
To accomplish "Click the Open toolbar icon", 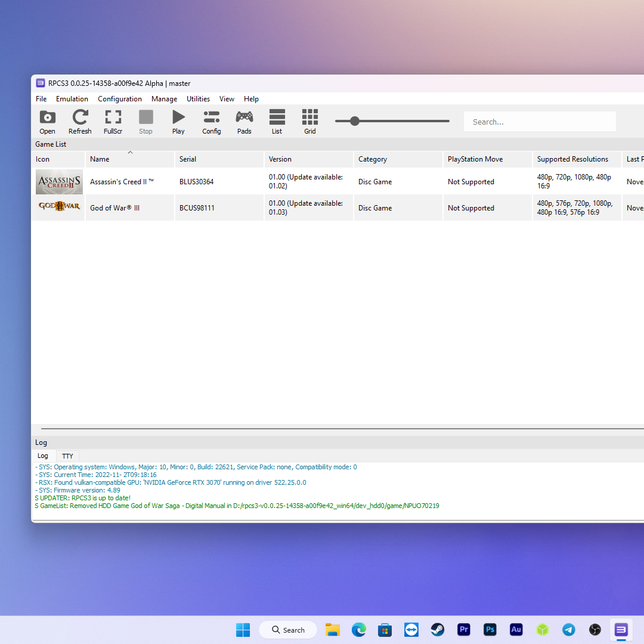I will [47, 122].
